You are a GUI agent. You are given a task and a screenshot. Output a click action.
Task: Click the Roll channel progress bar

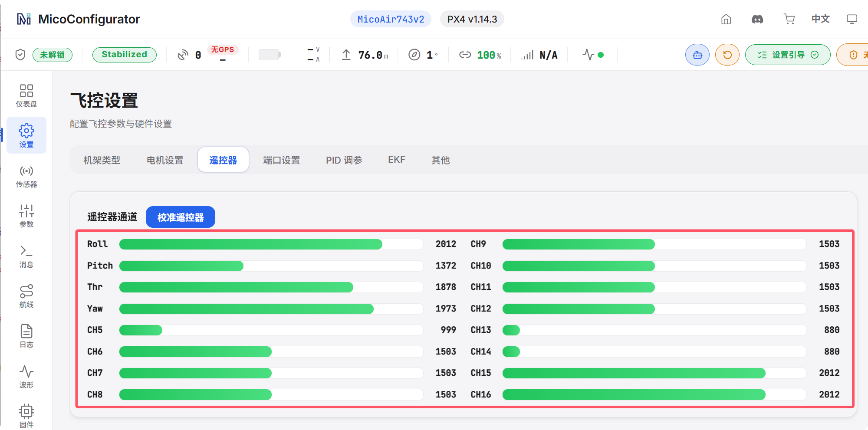click(x=271, y=244)
